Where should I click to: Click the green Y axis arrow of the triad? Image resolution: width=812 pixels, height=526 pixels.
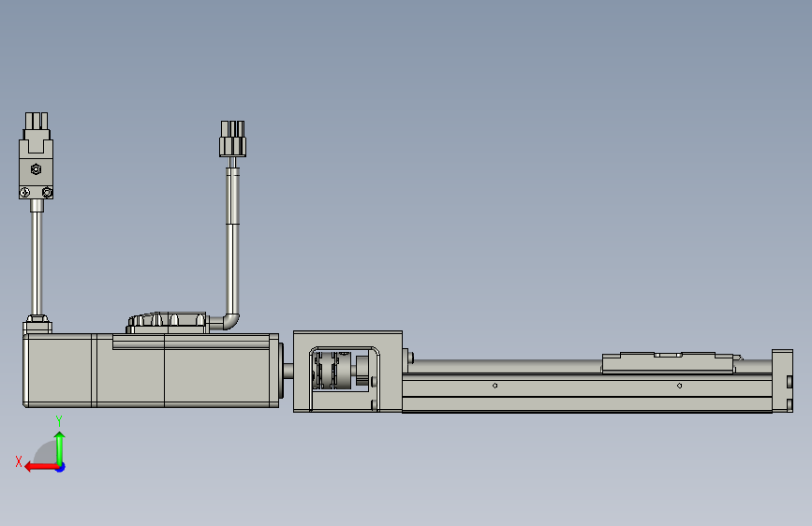click(x=60, y=448)
